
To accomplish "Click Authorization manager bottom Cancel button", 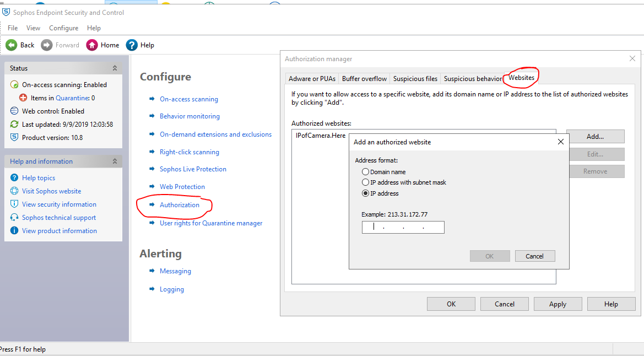I will coord(505,304).
